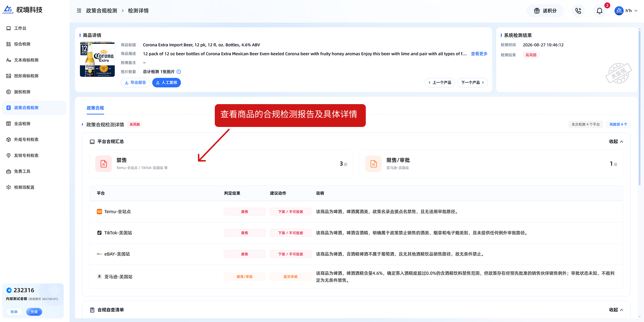Click the 232316 points coin icon
Image resolution: width=644 pixels, height=322 pixels.
pyautogui.click(x=9, y=290)
